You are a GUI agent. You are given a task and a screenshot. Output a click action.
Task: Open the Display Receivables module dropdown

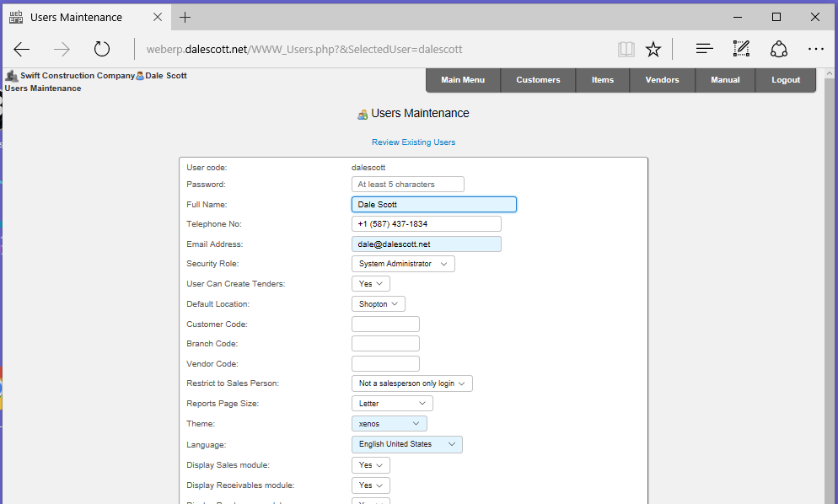[x=371, y=485]
